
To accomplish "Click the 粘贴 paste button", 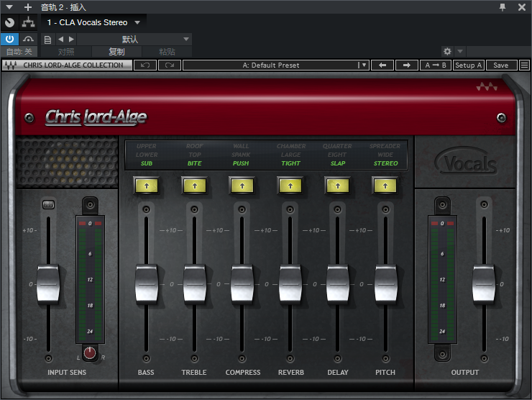I will (x=167, y=52).
